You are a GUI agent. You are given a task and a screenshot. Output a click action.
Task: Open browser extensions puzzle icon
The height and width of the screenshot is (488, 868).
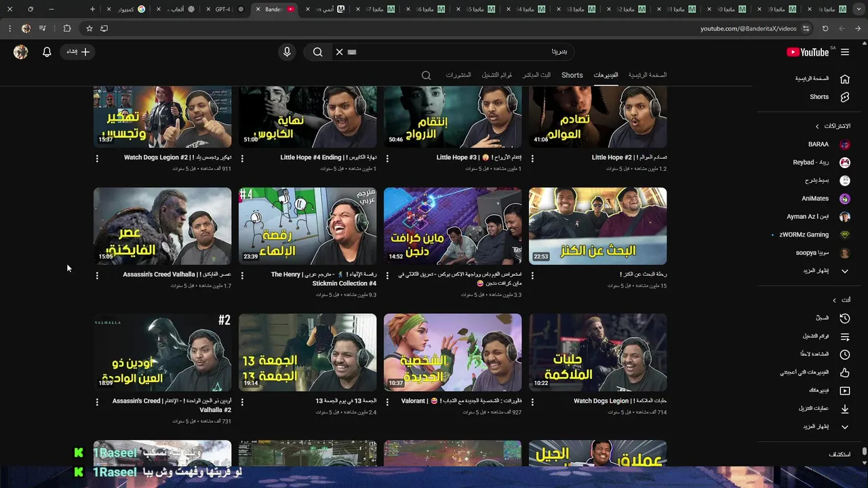66,28
